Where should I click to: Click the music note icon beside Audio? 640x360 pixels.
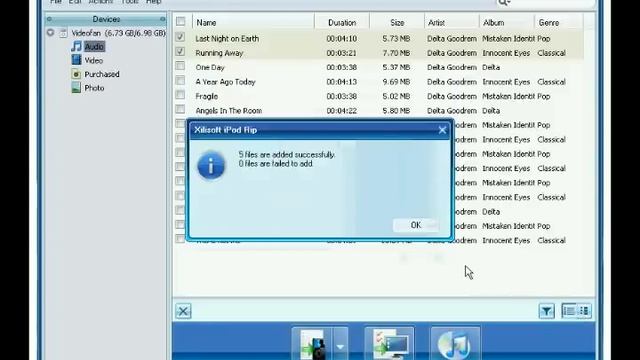point(76,46)
